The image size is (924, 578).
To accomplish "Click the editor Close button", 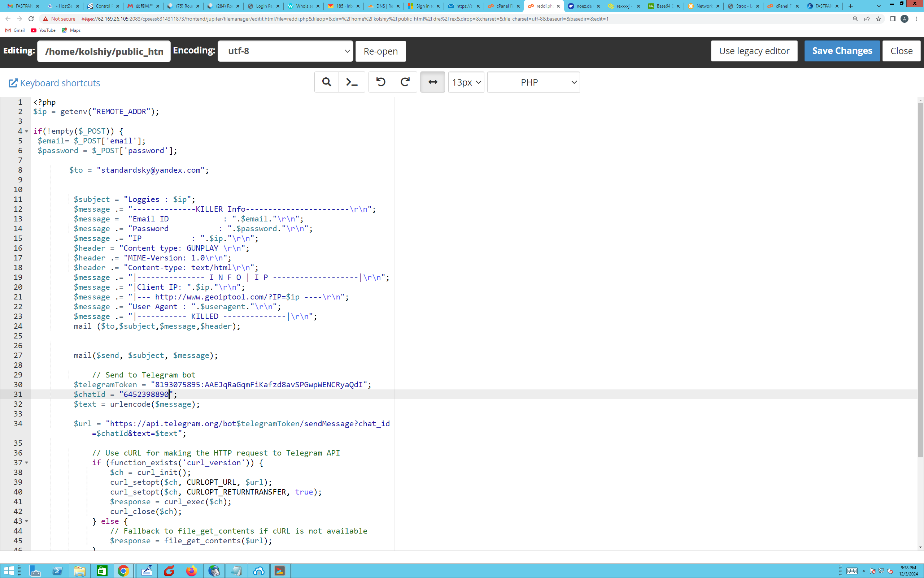I will [x=902, y=51].
